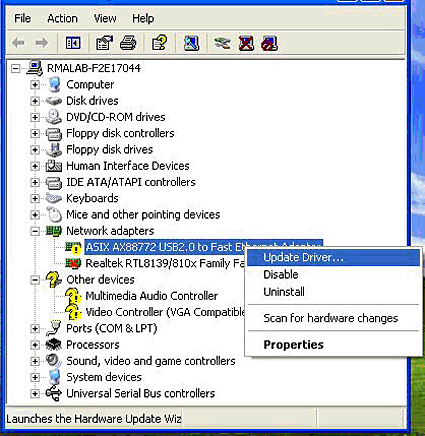The width and height of the screenshot is (425, 436).
Task: Click the Update Driver toolbar icon
Action: [x=222, y=43]
